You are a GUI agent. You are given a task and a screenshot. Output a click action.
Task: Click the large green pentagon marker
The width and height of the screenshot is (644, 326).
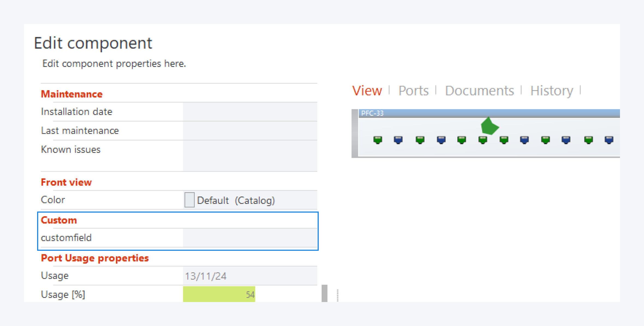489,126
